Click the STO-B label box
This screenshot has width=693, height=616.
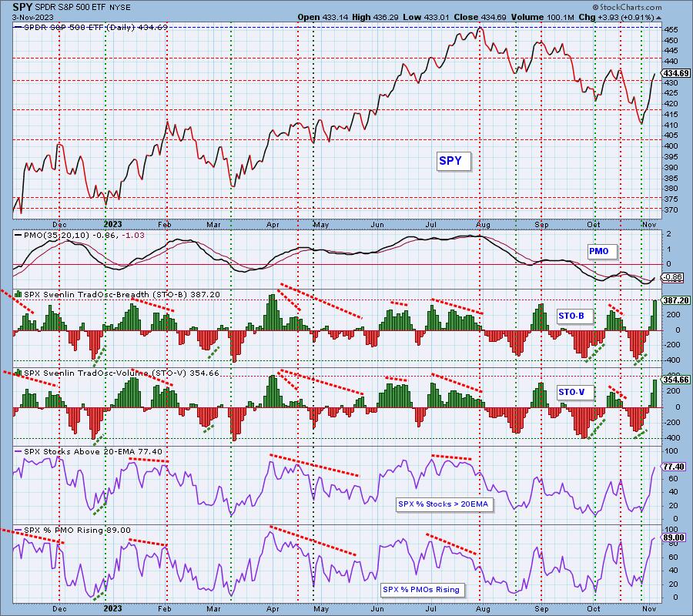(574, 316)
